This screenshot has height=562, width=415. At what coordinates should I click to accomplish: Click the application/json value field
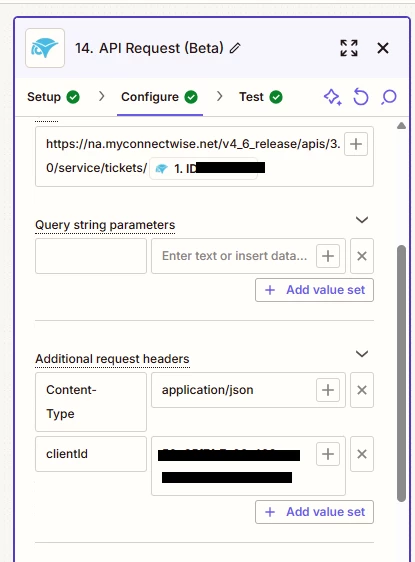[x=248, y=390]
